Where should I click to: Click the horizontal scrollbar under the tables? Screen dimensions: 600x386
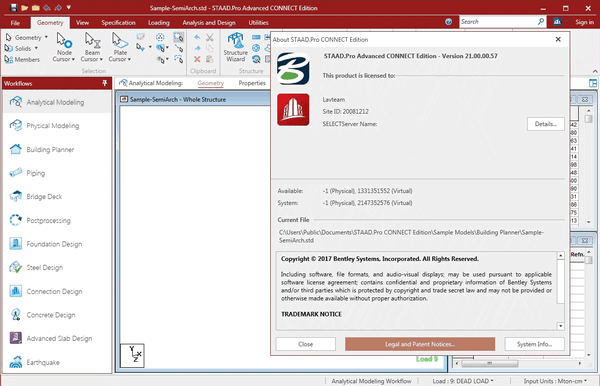(490, 363)
